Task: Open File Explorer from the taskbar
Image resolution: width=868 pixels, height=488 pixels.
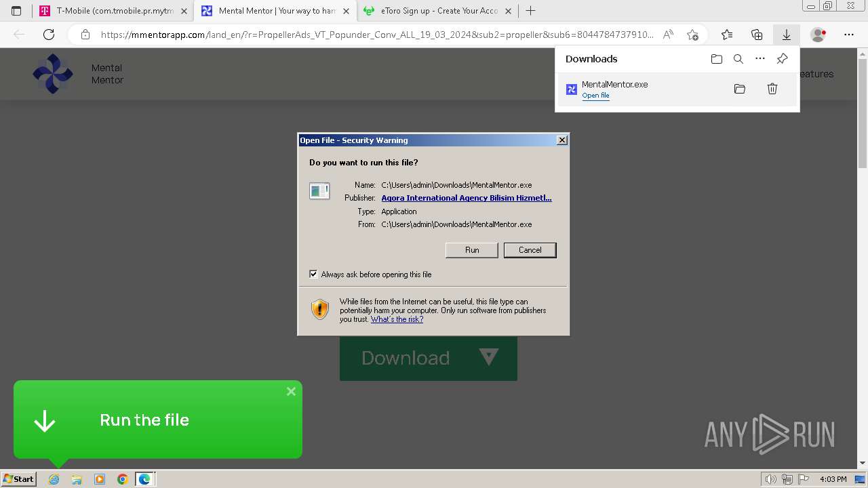Action: pos(77,479)
